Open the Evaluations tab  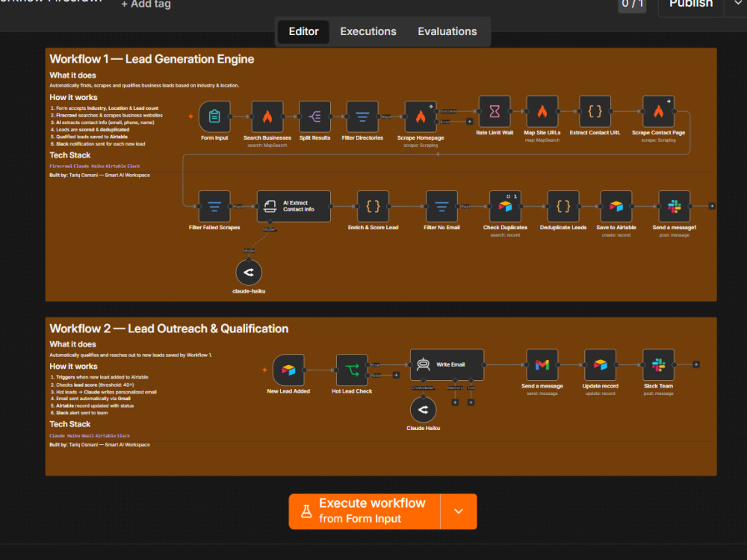[x=447, y=31]
